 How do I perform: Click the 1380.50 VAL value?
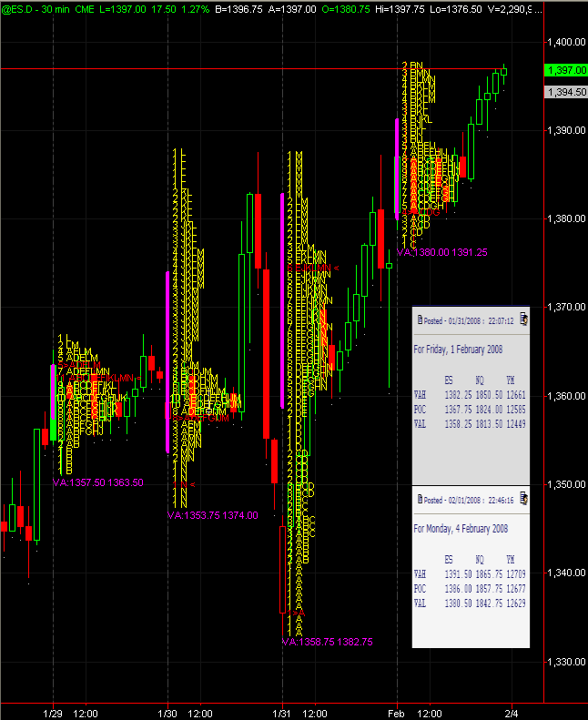click(x=458, y=603)
